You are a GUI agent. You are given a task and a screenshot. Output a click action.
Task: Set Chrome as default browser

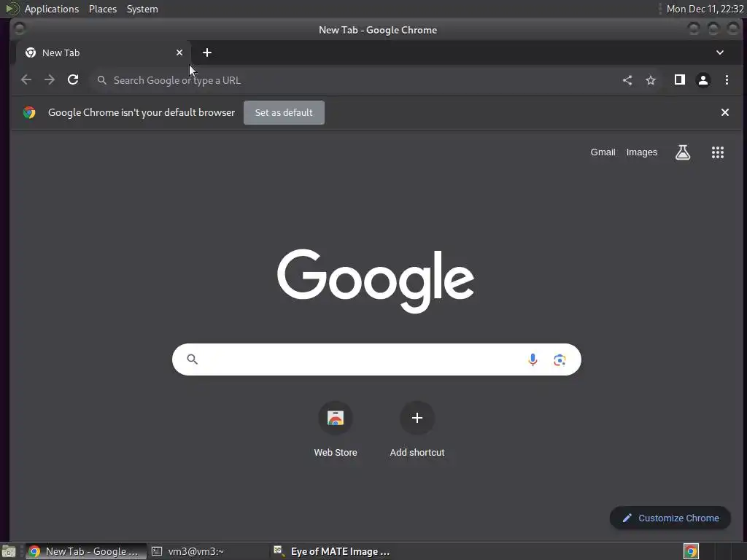pos(284,112)
